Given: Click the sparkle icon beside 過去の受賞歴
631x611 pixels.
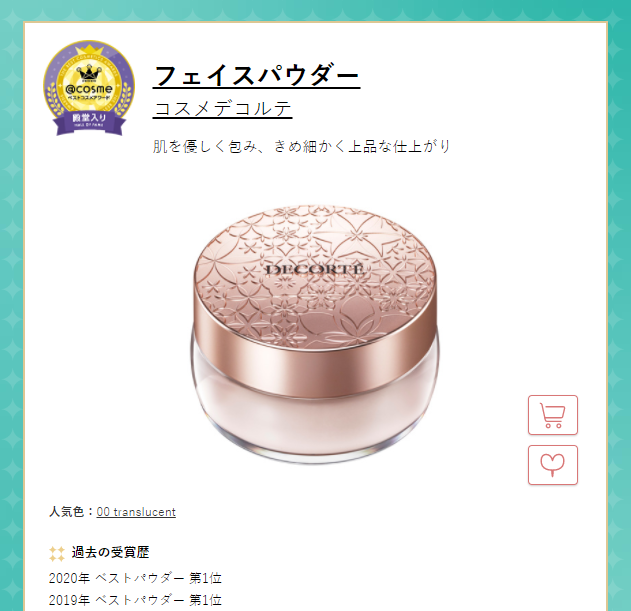Looking at the screenshot, I should tap(57, 553).
